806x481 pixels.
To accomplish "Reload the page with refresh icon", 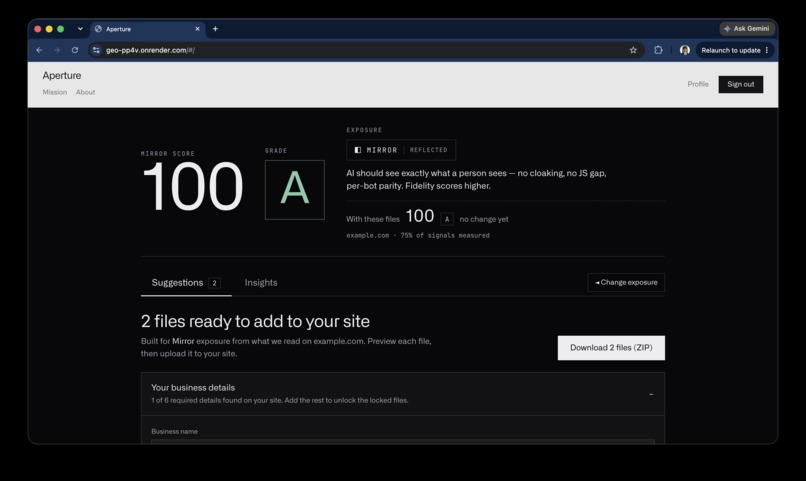I will point(75,50).
